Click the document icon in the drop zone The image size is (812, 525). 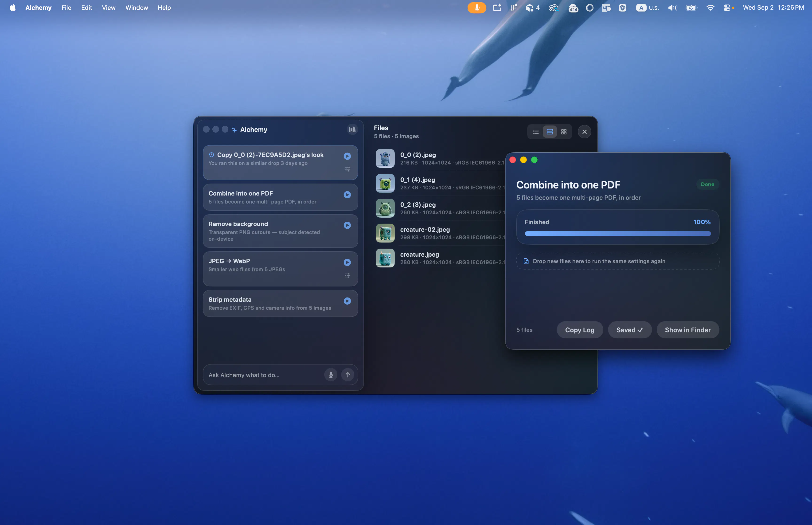pos(526,261)
